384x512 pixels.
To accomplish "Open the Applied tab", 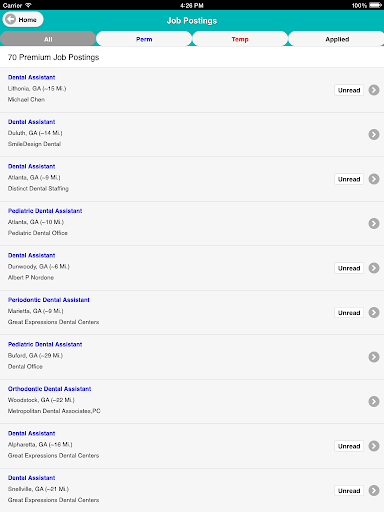I will [x=337, y=39].
